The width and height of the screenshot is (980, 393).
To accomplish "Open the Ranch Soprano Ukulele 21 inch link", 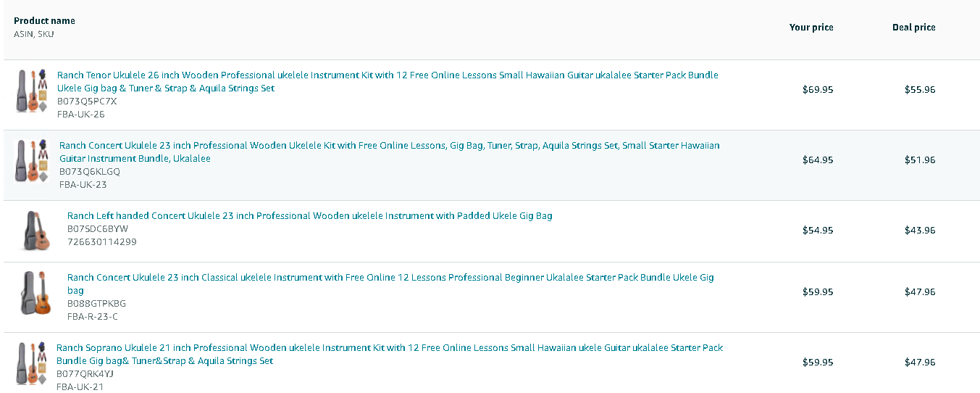I will coord(390,354).
